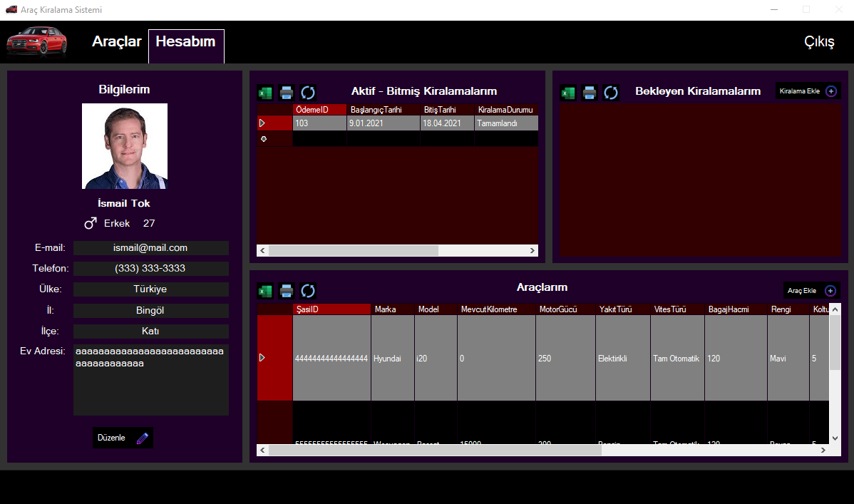Click the Telefon field (333) 333-3333
Screen dimensions: 854x504
(x=151, y=269)
